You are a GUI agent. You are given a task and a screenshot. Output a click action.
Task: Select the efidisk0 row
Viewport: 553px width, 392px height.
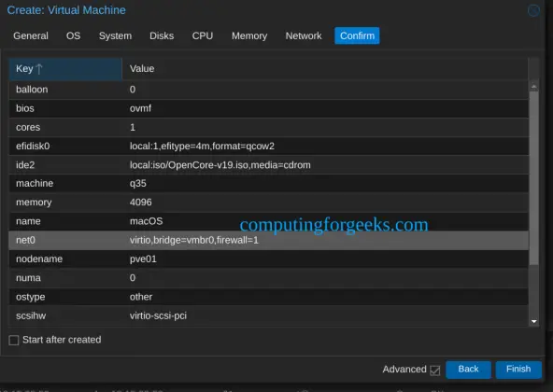(x=268, y=146)
